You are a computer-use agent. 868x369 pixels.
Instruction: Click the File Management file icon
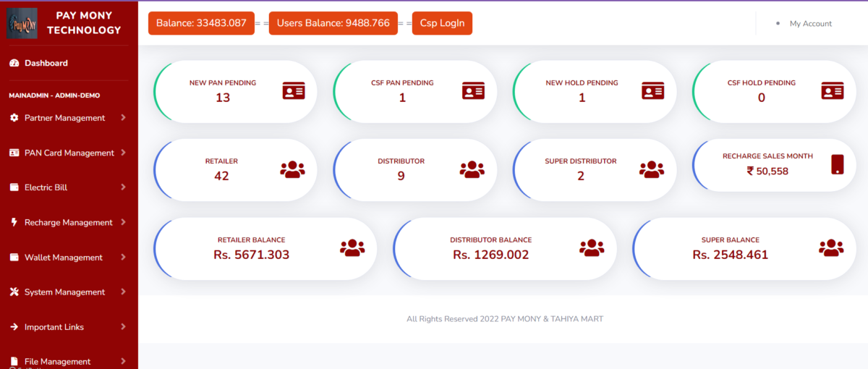14,361
